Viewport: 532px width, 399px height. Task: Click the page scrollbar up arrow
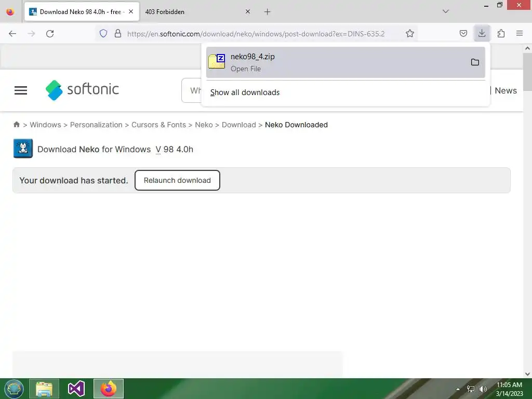[527, 48]
